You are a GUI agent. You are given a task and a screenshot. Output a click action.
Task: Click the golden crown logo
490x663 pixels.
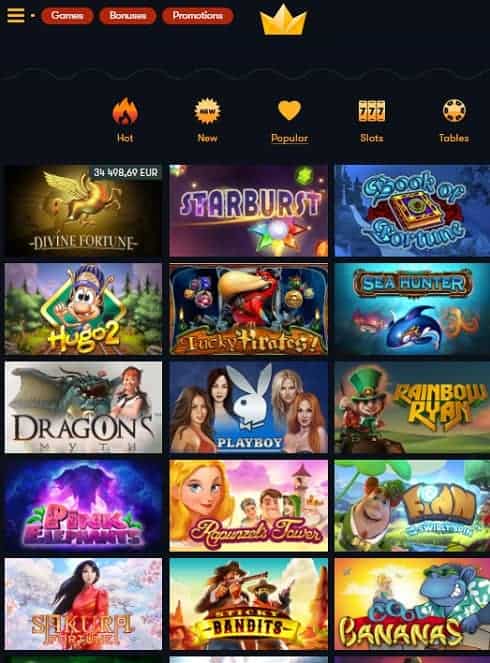click(x=283, y=20)
